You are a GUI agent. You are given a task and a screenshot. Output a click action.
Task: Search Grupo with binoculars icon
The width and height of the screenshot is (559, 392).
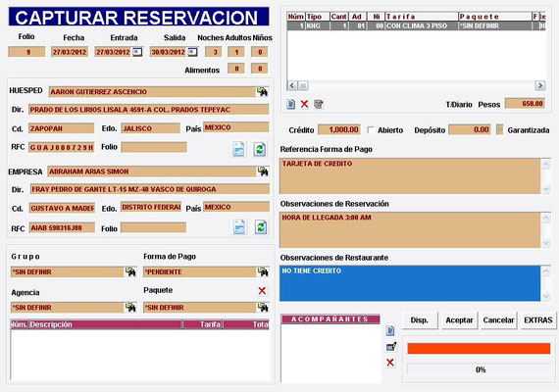130,271
